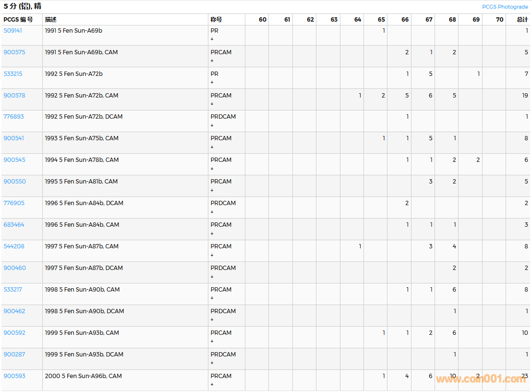This screenshot has height=392, width=532.
Task: Expand plus under PRCAM for 1995 Sun-A81b
Action: (x=212, y=190)
